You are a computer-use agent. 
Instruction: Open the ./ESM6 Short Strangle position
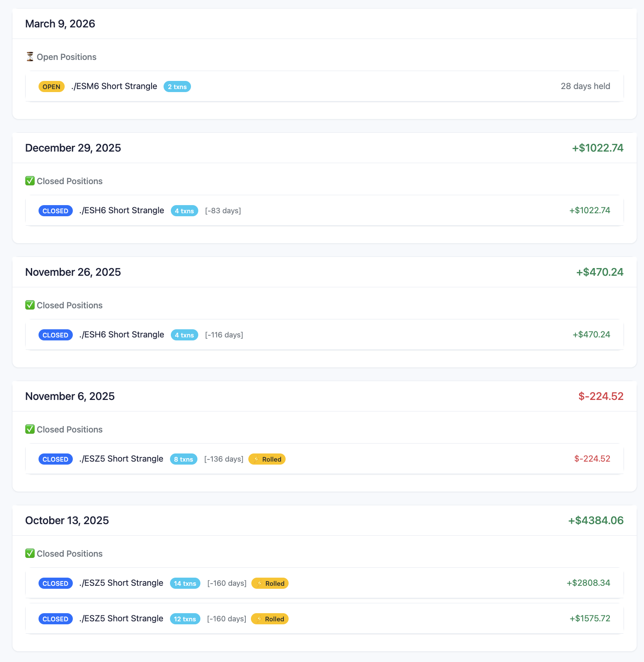[x=114, y=86]
